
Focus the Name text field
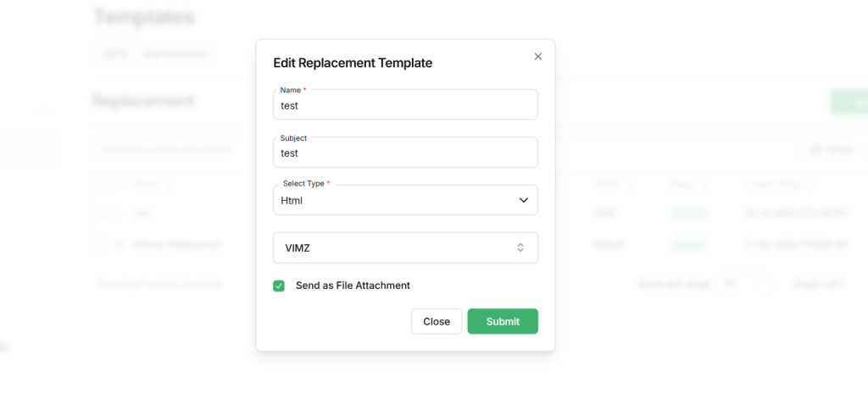(405, 106)
